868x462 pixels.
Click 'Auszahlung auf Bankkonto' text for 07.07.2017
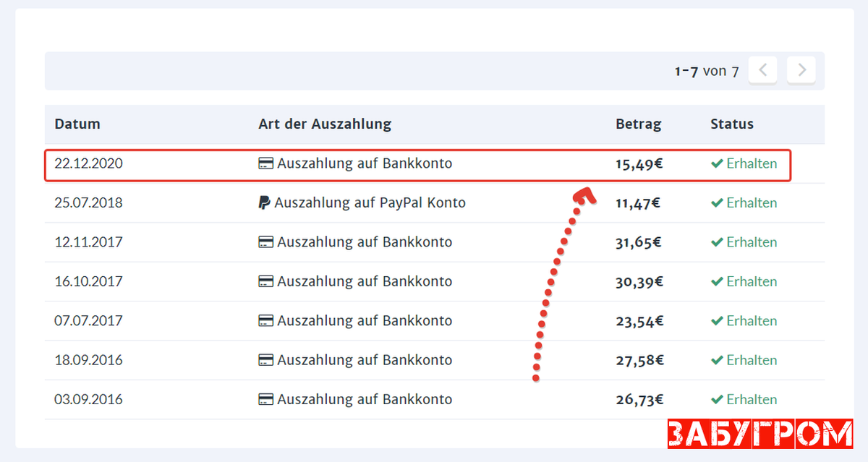tap(365, 321)
